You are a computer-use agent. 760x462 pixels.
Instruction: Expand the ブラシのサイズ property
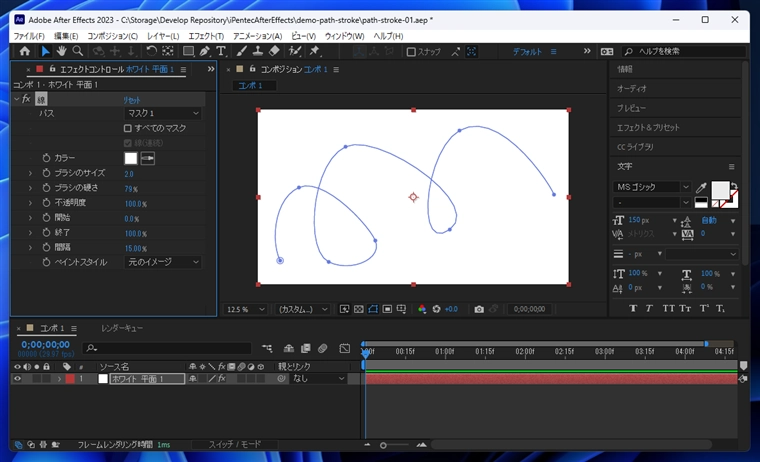30,174
